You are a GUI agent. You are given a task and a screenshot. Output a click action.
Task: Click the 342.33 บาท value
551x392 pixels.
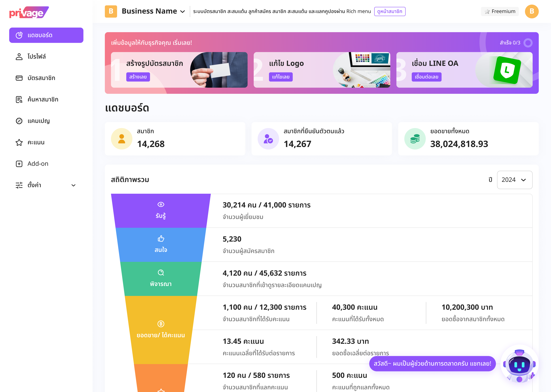350,342
